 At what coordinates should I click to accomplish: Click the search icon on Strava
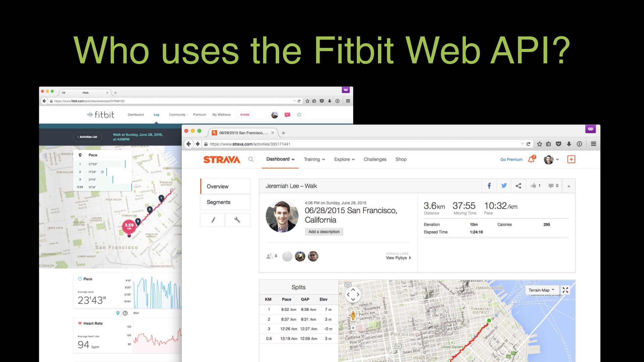(x=251, y=159)
